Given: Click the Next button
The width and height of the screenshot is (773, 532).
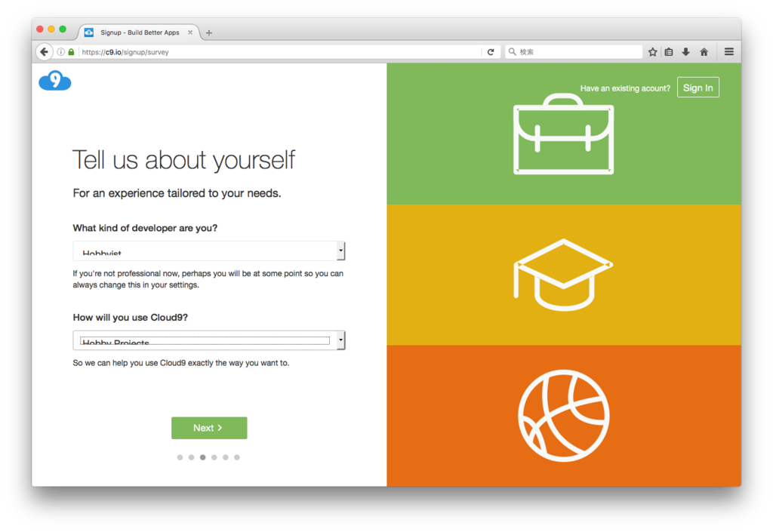Looking at the screenshot, I should click(x=209, y=428).
